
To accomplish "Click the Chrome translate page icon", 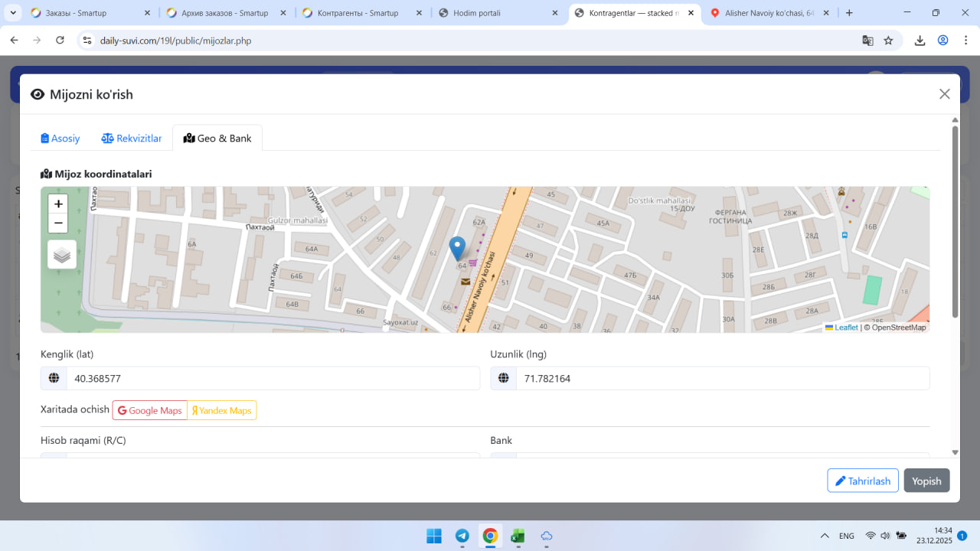I will pyautogui.click(x=867, y=41).
